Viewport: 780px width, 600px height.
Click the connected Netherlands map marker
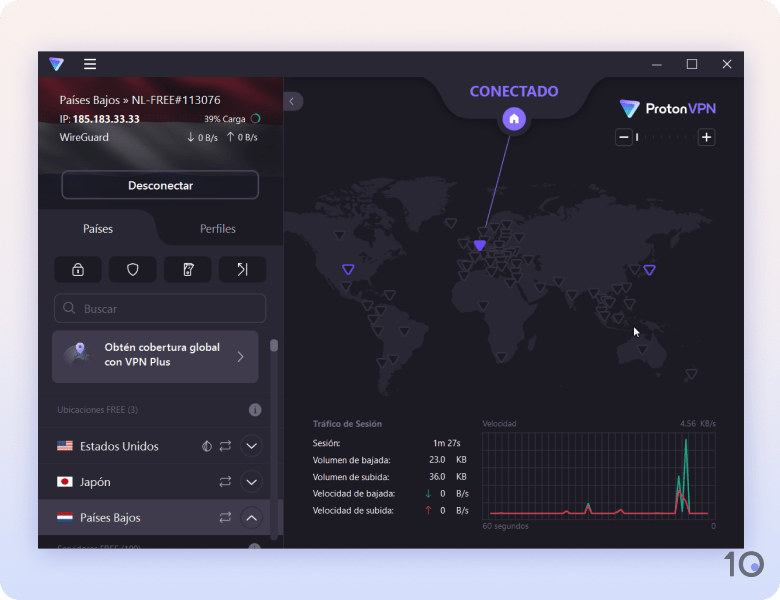pos(480,245)
